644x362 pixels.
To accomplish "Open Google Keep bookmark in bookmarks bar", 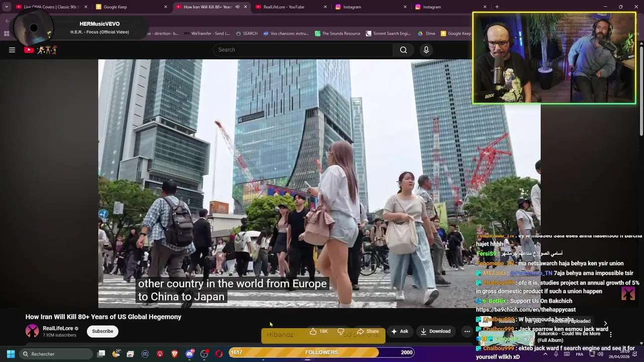I will pos(456,34).
